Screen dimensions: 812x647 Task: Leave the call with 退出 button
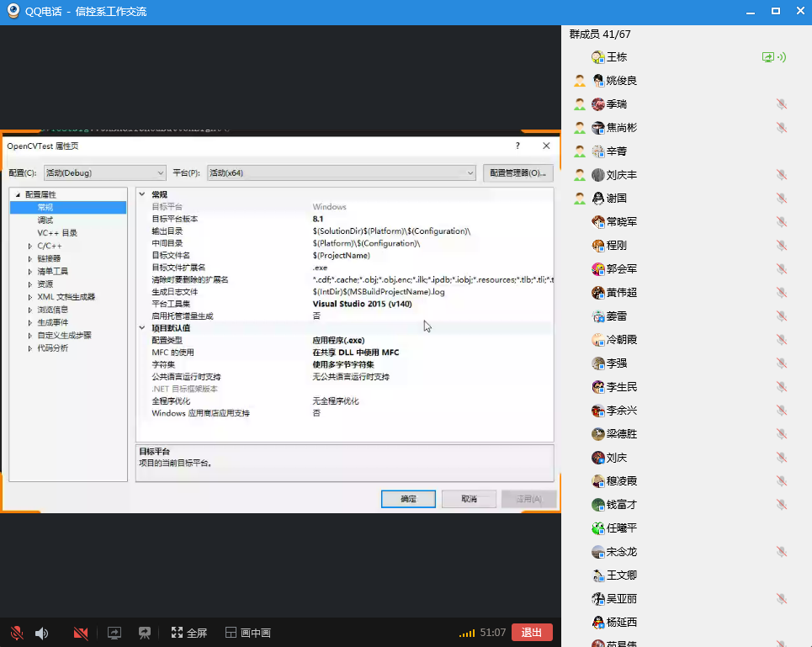tap(532, 632)
